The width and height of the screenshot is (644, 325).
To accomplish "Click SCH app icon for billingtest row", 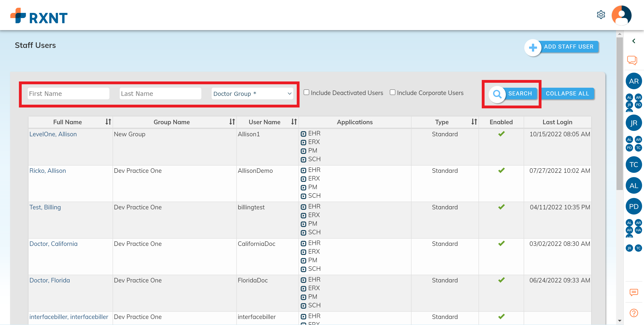I will click(303, 233).
